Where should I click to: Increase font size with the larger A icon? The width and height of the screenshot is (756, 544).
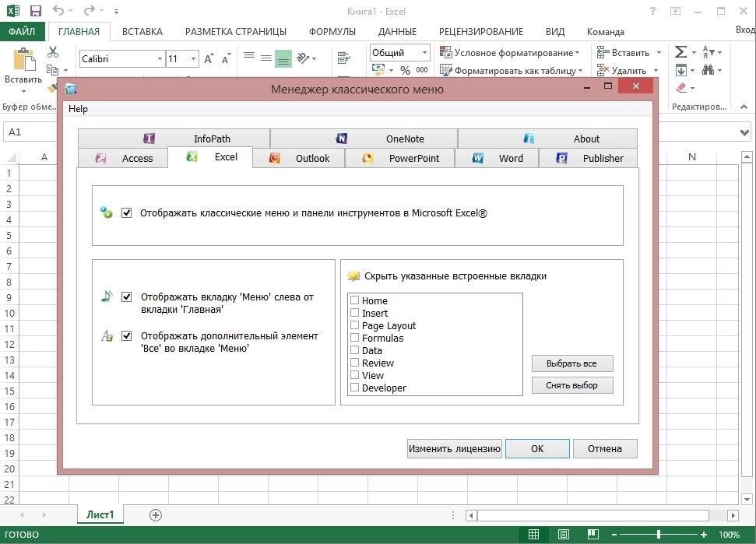coord(209,59)
